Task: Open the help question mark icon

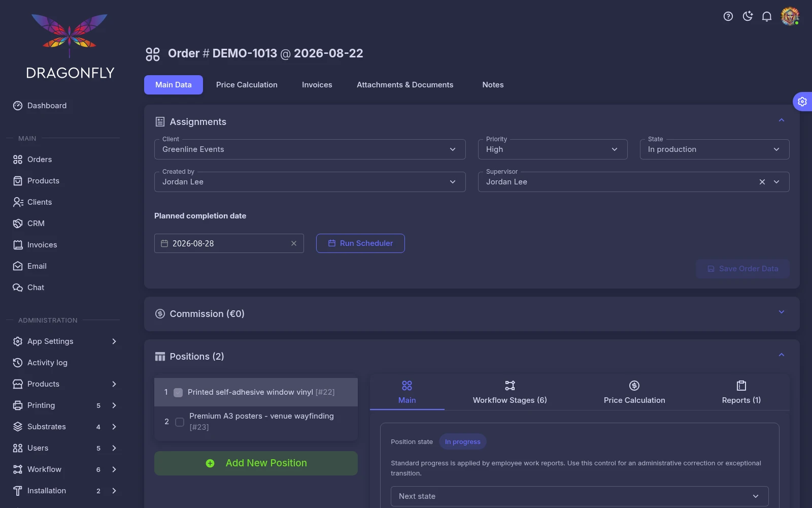Action: pyautogui.click(x=728, y=16)
